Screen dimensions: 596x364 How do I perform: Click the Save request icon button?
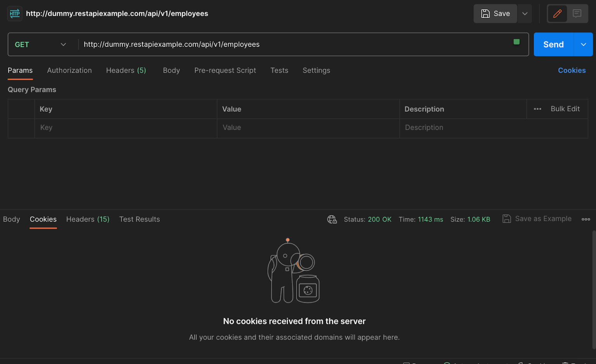(486, 13)
